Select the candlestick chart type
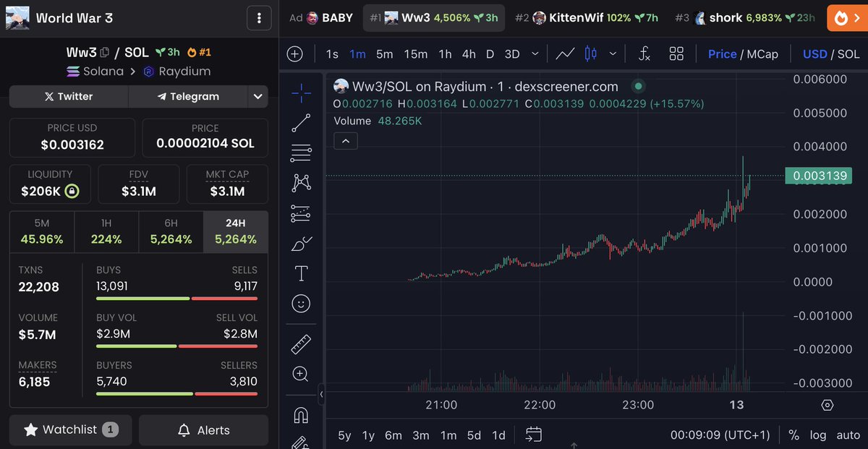The height and width of the screenshot is (449, 868). point(590,54)
